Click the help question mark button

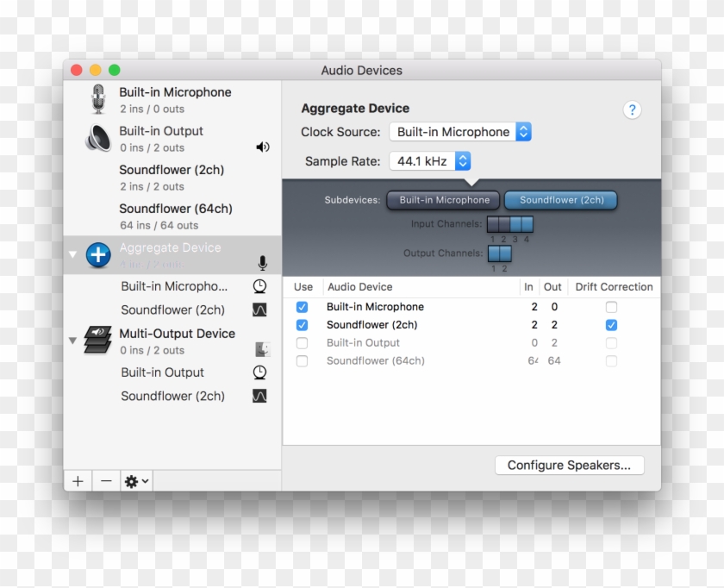tap(632, 109)
